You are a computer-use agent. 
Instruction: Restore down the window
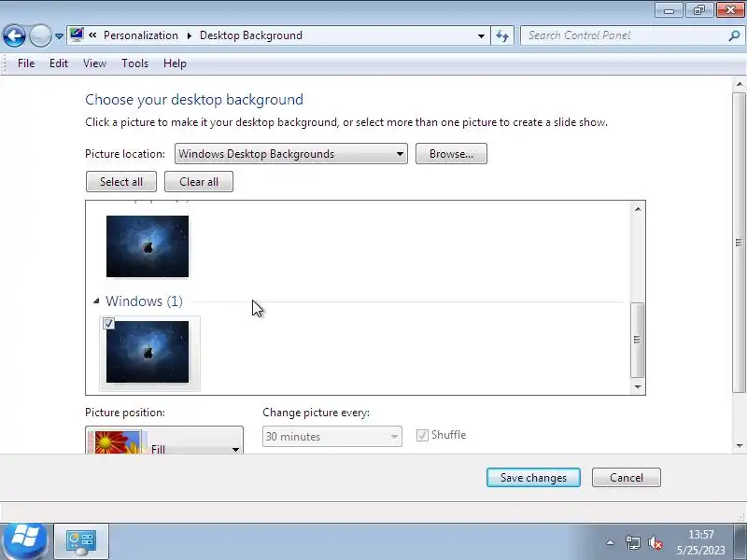pyautogui.click(x=699, y=10)
